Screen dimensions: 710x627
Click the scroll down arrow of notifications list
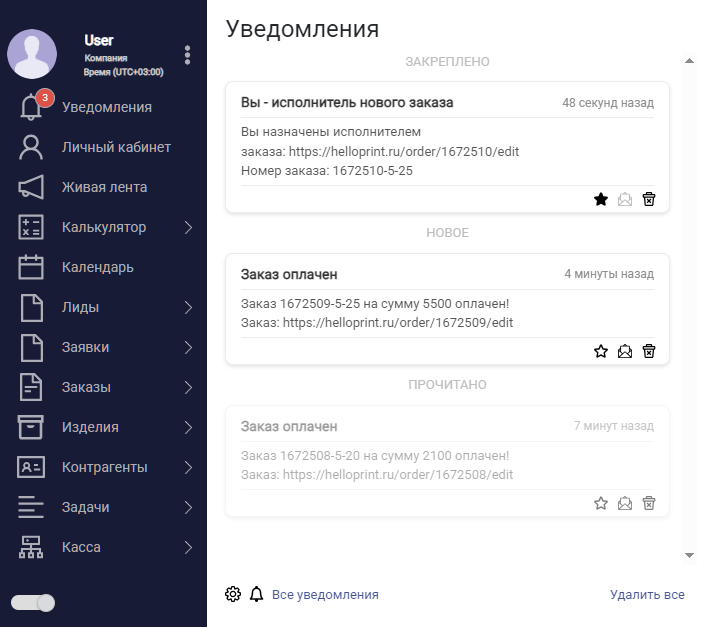[689, 555]
